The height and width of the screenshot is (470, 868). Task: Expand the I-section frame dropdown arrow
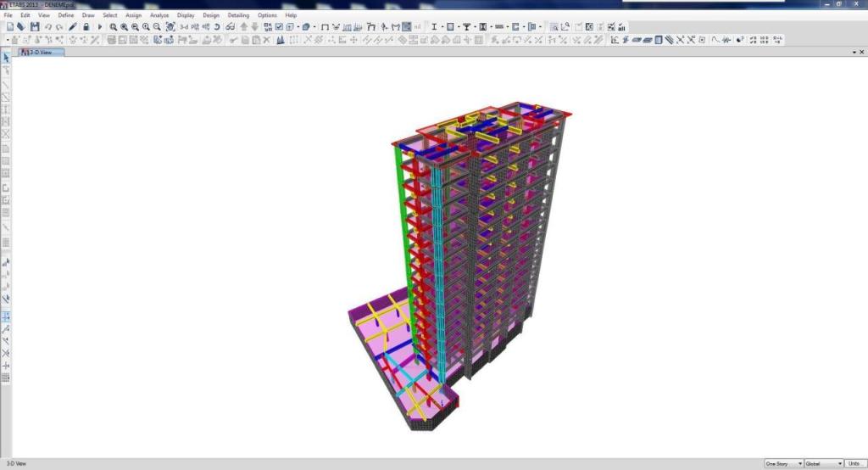[442, 27]
